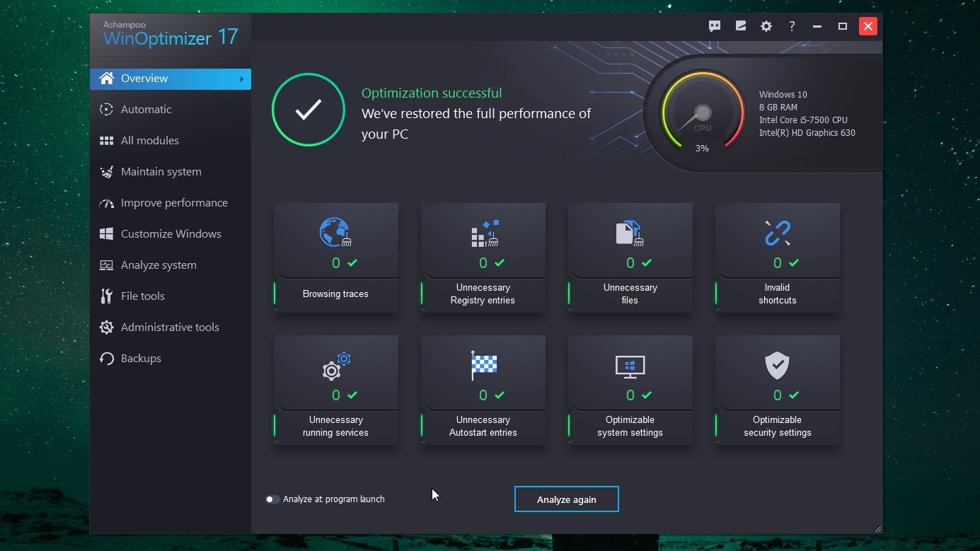Open settings gear in title bar
This screenshot has height=551, width=980.
[x=766, y=26]
